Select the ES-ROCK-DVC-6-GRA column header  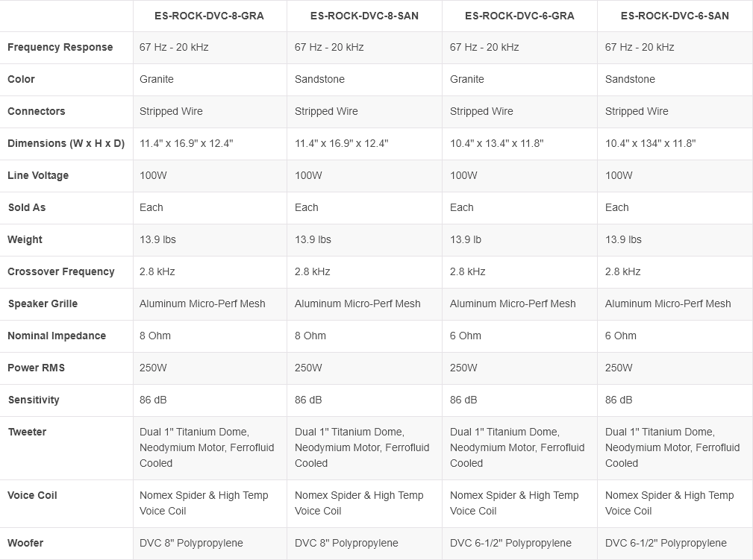tap(519, 16)
